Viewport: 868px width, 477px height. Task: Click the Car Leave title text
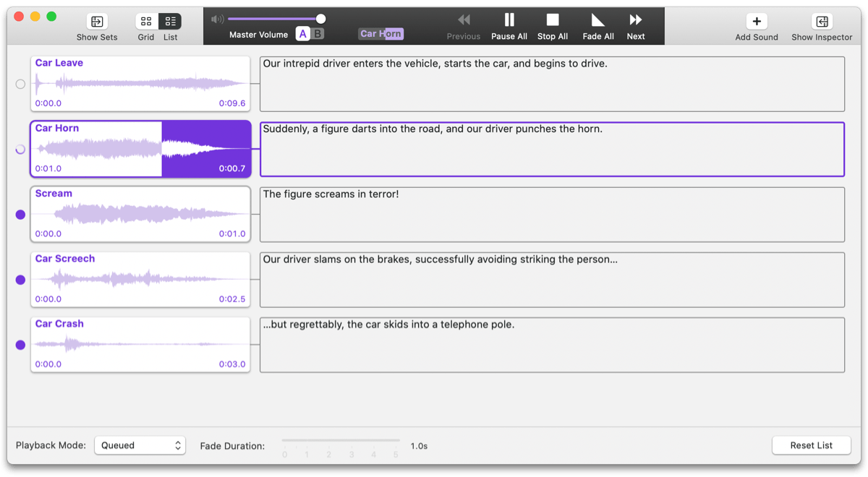coord(59,63)
